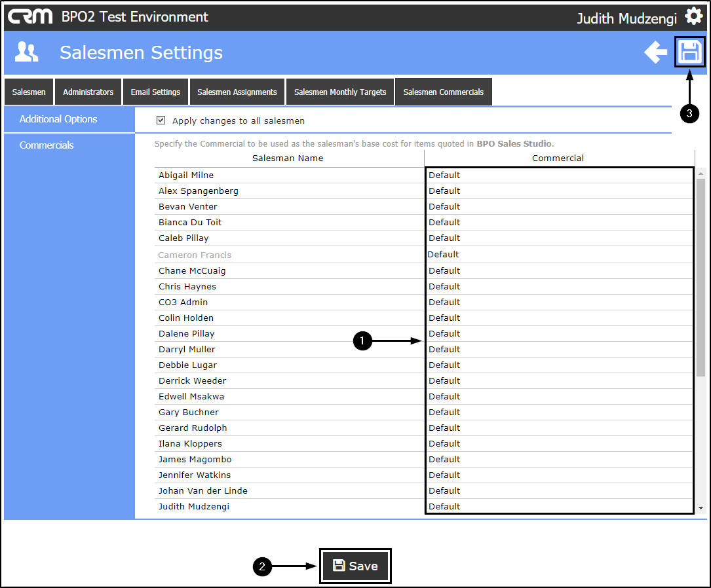This screenshot has height=588, width=711.
Task: Open the settings gear icon
Action: point(694,16)
